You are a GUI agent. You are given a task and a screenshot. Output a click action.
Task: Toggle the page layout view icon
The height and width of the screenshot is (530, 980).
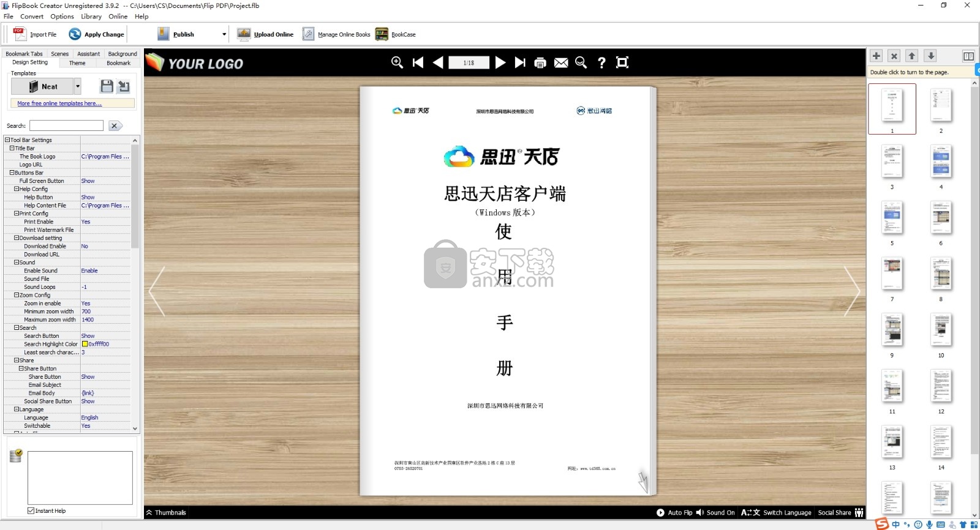[968, 56]
